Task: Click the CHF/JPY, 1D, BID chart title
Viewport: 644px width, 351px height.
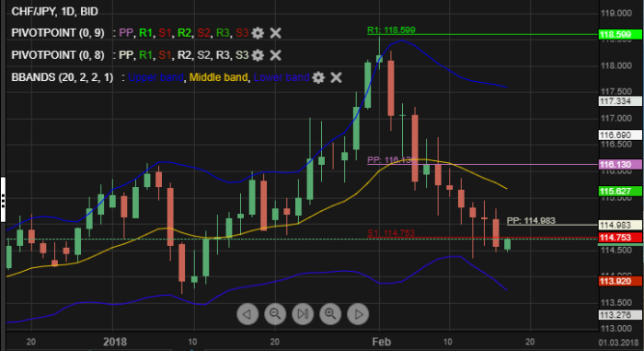Action: pyautogui.click(x=54, y=12)
